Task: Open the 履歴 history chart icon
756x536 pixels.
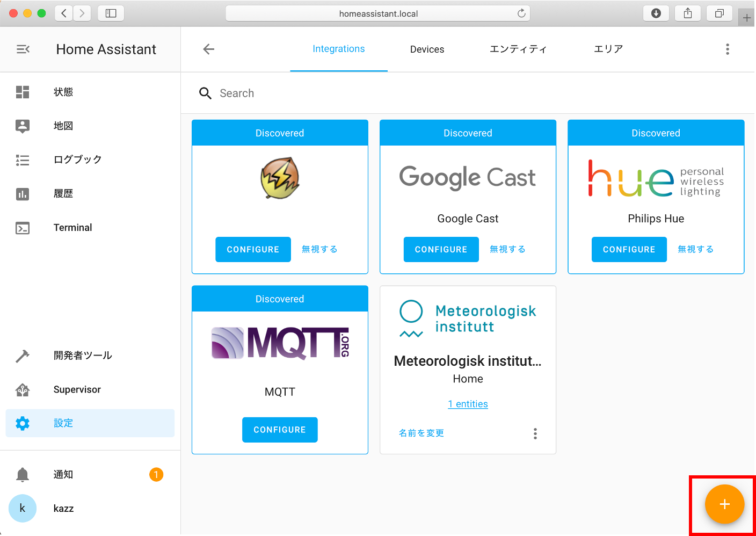Action: [x=23, y=194]
